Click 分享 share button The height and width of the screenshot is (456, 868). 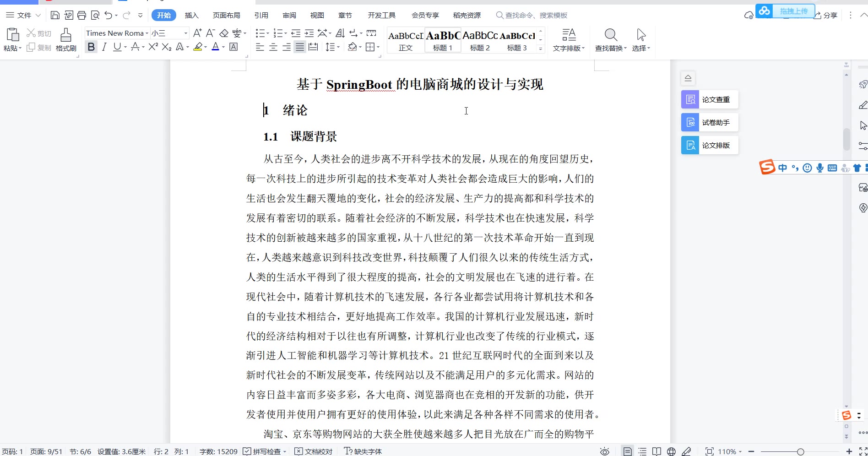coord(825,15)
